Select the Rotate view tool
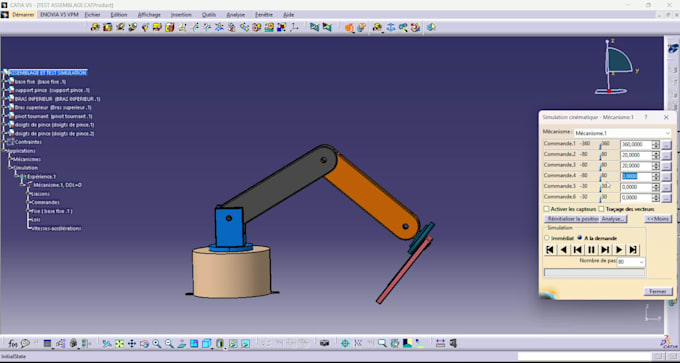The width and height of the screenshot is (680, 363). tap(144, 343)
